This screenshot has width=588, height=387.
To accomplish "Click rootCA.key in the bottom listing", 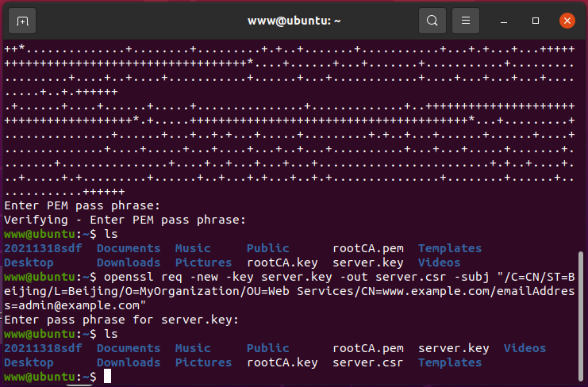I will (x=282, y=362).
